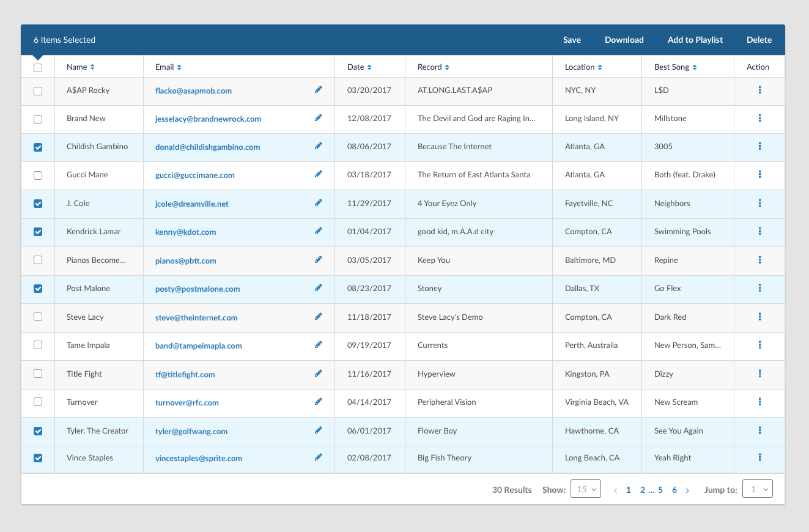Expand the Jump to page dropdown
The height and width of the screenshot is (532, 809).
point(758,489)
